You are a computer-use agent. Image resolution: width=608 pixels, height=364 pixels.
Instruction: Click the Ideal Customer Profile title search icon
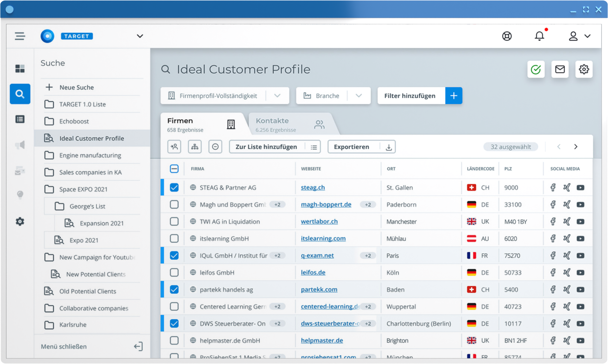(x=166, y=69)
